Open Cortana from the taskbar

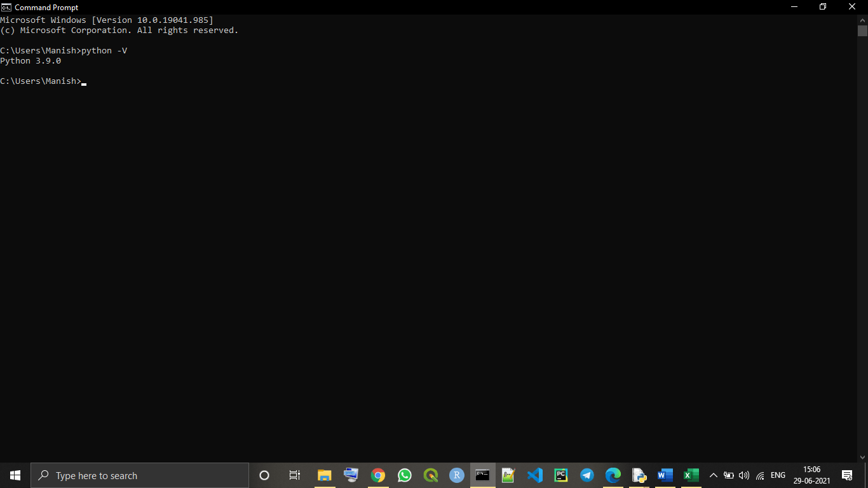[x=264, y=475]
